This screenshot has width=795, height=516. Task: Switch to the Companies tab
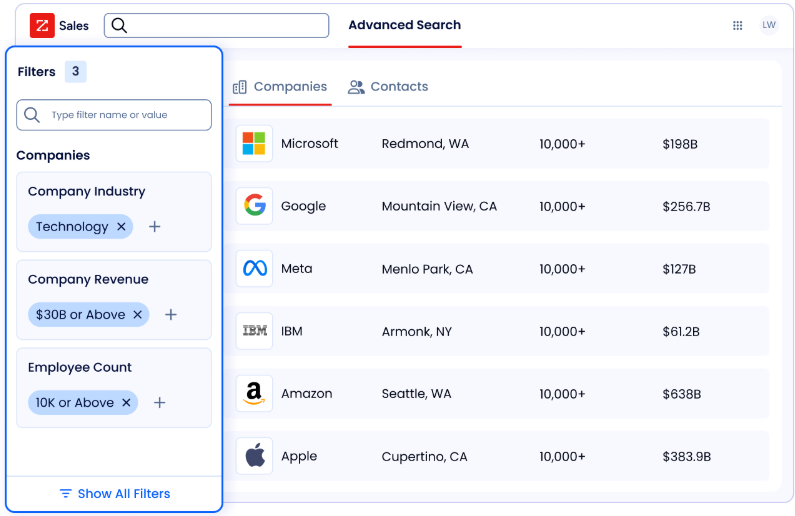pyautogui.click(x=280, y=87)
